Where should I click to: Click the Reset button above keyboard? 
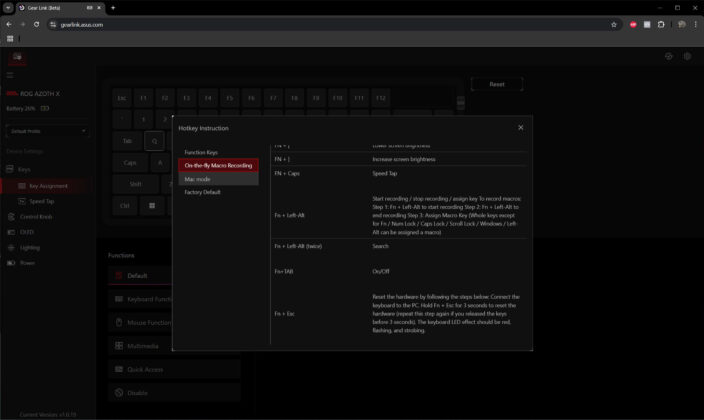pos(497,84)
